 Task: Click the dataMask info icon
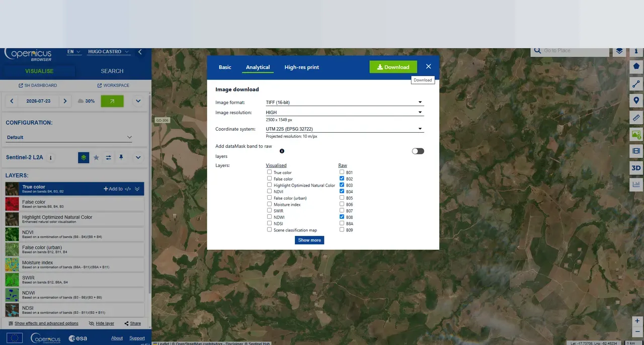(282, 151)
